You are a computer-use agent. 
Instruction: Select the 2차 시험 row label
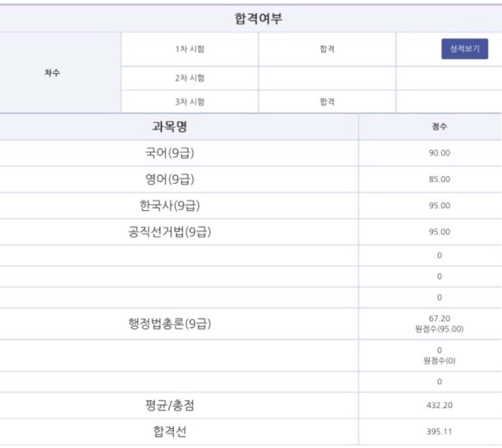(190, 78)
